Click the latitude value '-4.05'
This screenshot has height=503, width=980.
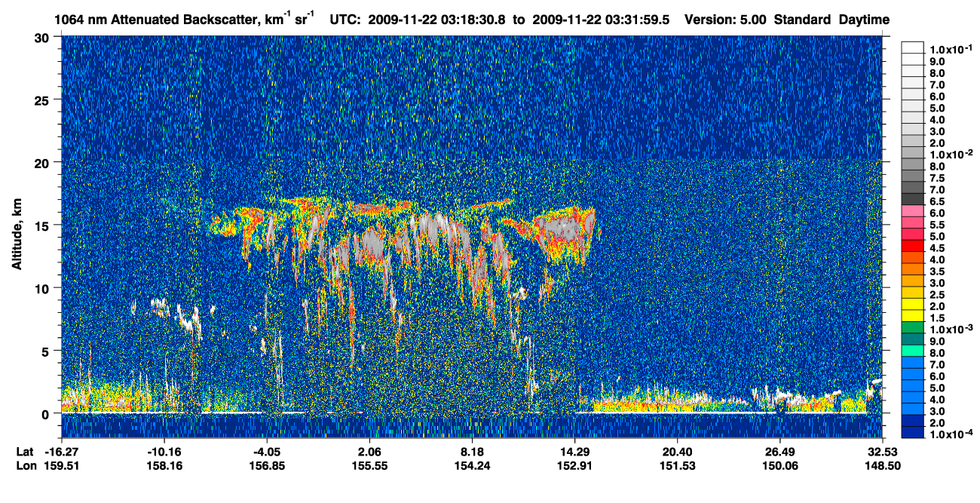267,452
